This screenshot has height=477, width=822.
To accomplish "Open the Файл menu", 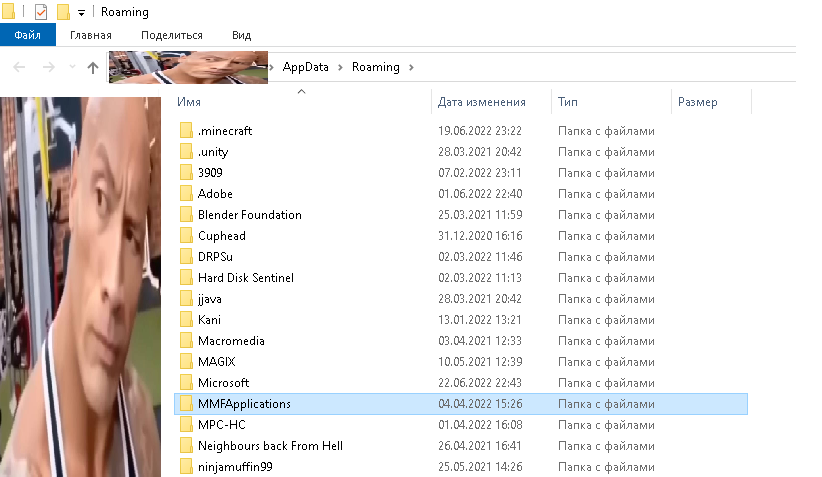I will click(x=27, y=35).
